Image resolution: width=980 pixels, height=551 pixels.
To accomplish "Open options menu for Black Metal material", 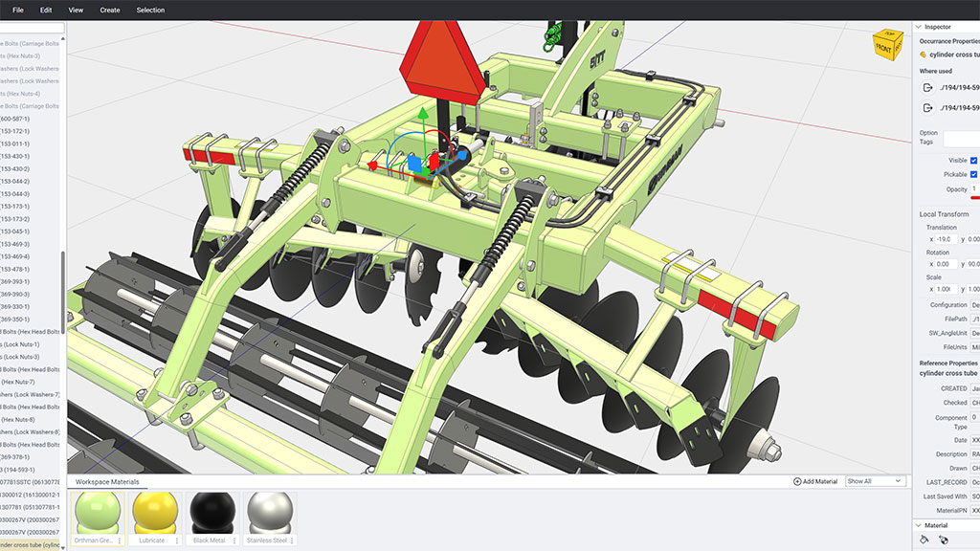I will [233, 540].
